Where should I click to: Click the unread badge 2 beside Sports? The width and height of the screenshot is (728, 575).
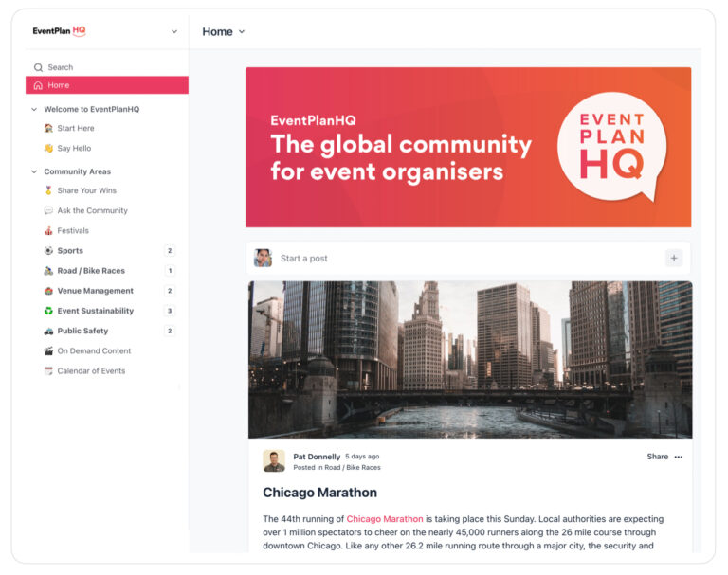click(170, 251)
